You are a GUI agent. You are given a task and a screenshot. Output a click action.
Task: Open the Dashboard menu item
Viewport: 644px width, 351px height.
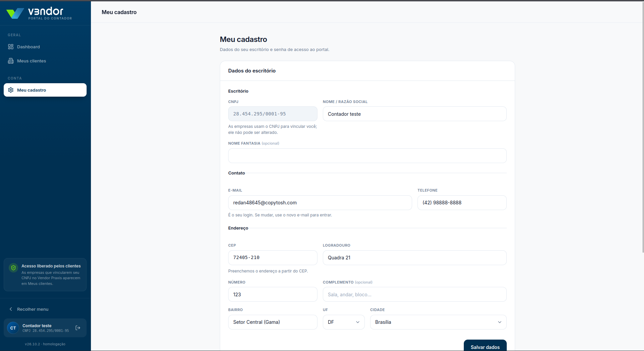[x=45, y=47]
